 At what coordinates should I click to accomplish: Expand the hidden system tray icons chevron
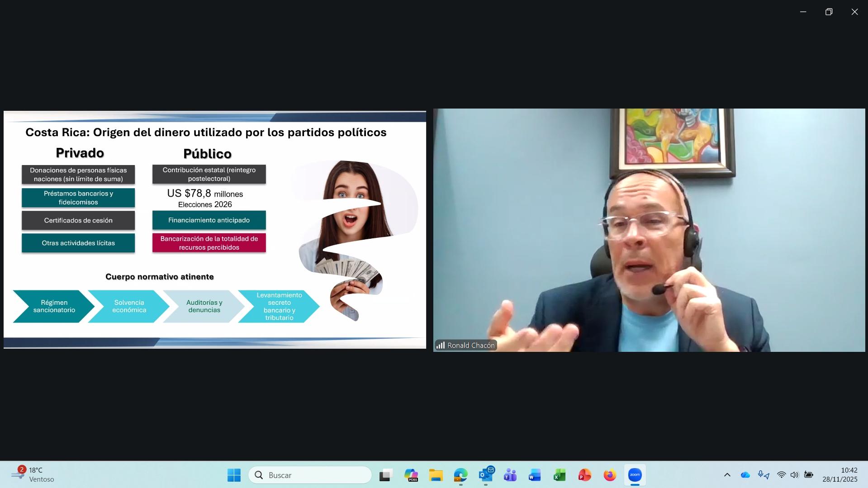(x=727, y=475)
